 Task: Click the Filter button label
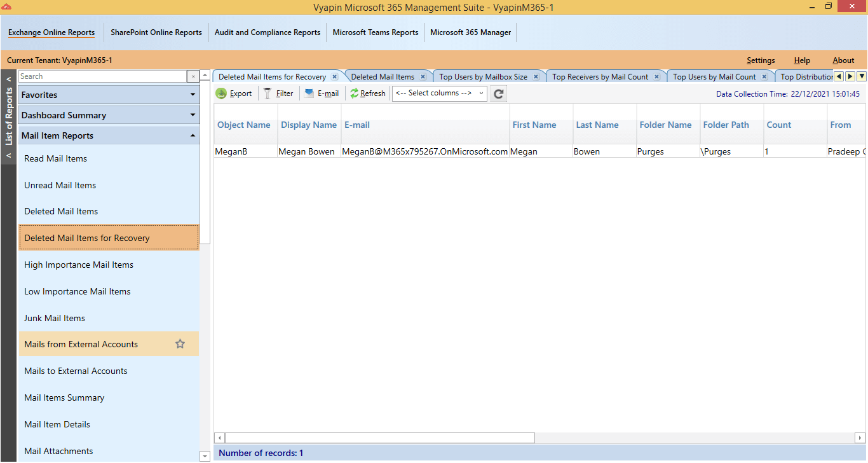tap(285, 93)
